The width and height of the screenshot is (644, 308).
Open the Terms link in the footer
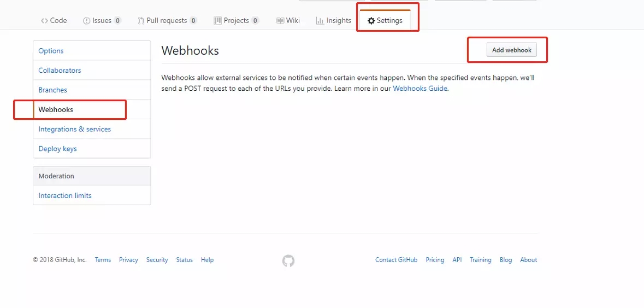(x=103, y=260)
